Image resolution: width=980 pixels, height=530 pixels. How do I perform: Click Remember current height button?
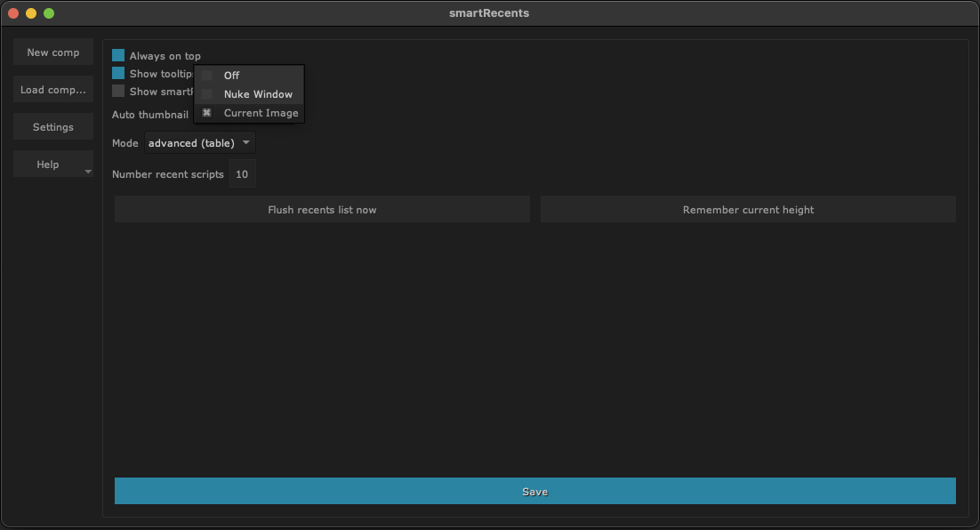click(748, 210)
